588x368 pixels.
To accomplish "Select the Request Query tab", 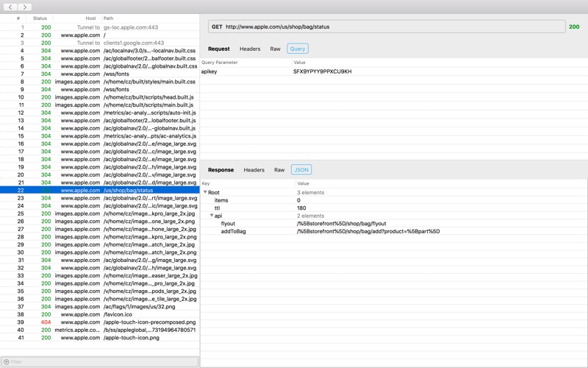I will [x=298, y=49].
